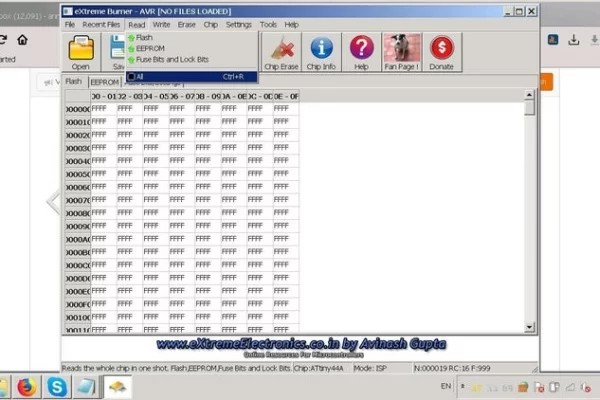The image size is (600, 400).
Task: Open the Fan Page toolbar button
Action: coord(401,52)
